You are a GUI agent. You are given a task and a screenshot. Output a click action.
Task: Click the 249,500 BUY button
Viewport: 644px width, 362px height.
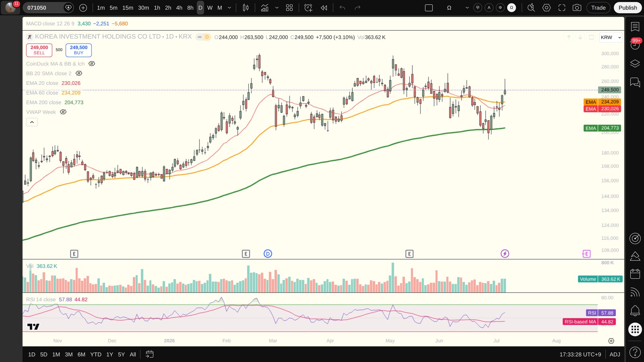78,50
